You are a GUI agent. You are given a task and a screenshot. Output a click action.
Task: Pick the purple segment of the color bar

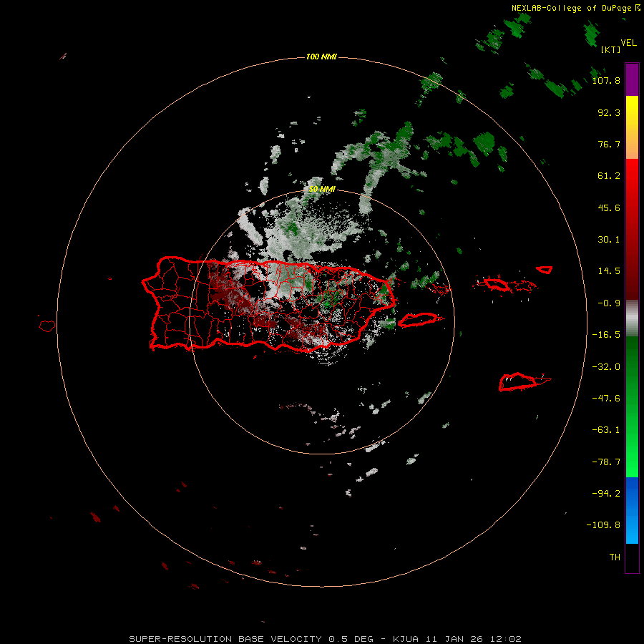(x=632, y=79)
